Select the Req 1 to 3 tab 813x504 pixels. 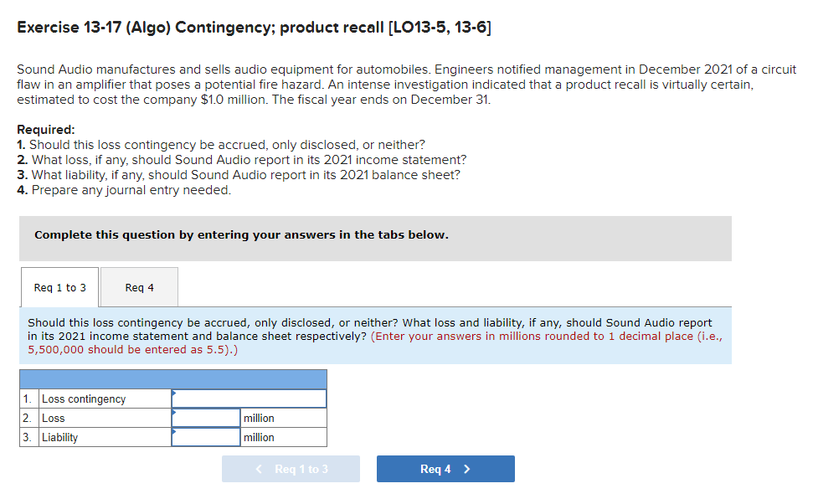click(59, 287)
